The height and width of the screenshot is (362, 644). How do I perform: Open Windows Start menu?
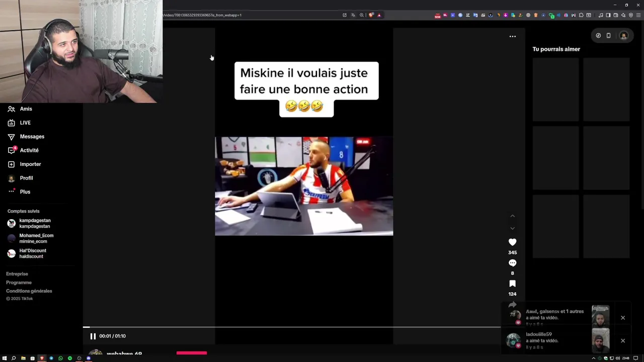pos(5,358)
